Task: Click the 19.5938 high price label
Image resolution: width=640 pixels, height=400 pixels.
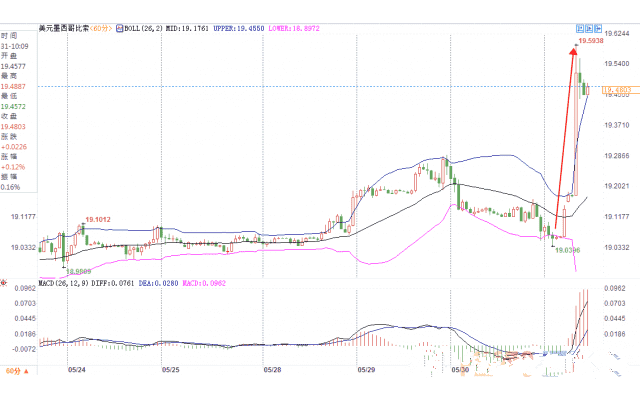Action: point(587,42)
